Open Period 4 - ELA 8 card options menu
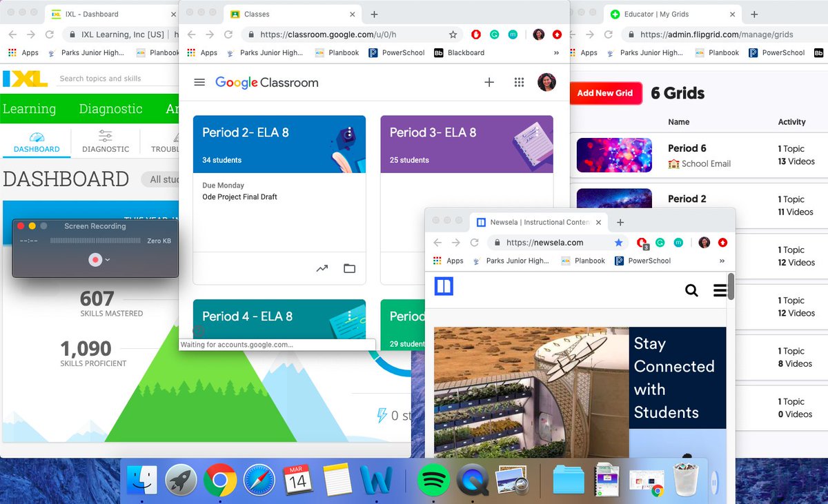This screenshot has height=504, width=828. pos(350,316)
